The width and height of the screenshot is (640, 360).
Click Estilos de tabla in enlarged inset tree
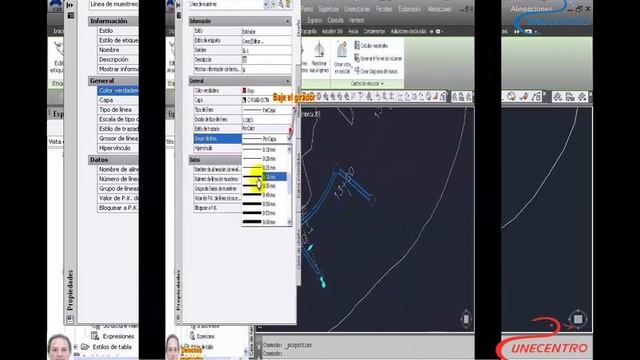click(x=112, y=347)
